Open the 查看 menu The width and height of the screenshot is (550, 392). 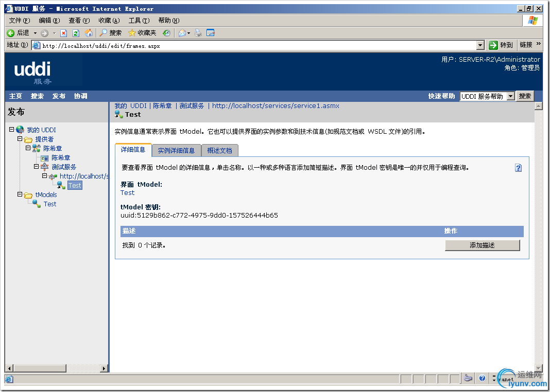click(x=79, y=21)
